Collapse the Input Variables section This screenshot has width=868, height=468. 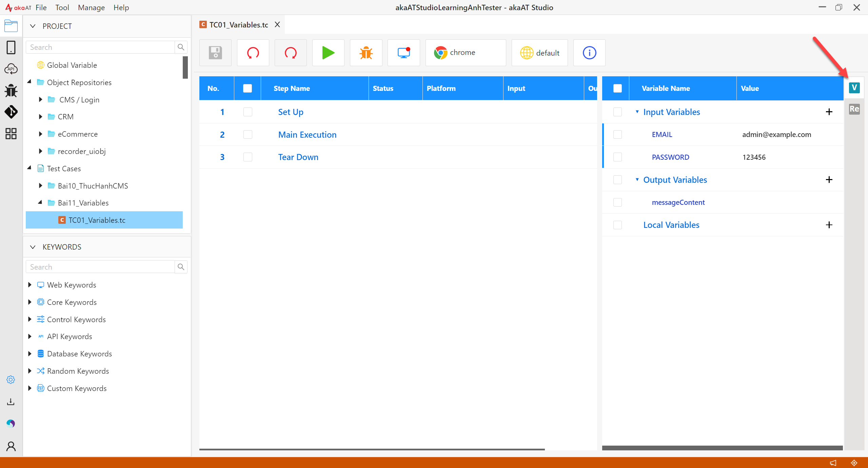coord(637,112)
